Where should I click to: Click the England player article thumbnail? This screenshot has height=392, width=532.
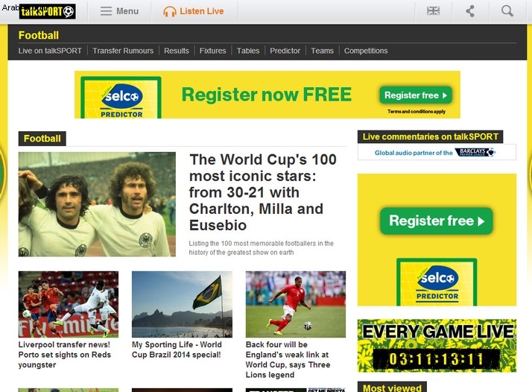296,304
